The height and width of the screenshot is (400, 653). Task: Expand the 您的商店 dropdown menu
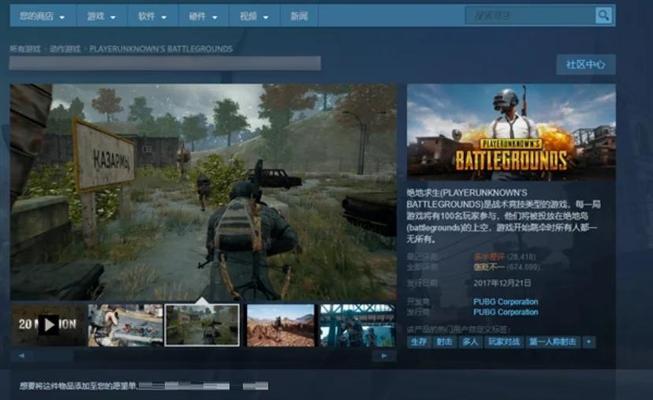[42, 16]
